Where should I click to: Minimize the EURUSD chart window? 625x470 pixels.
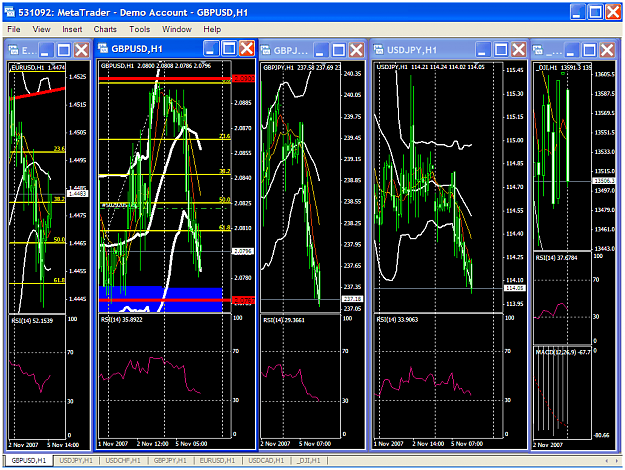(46, 50)
